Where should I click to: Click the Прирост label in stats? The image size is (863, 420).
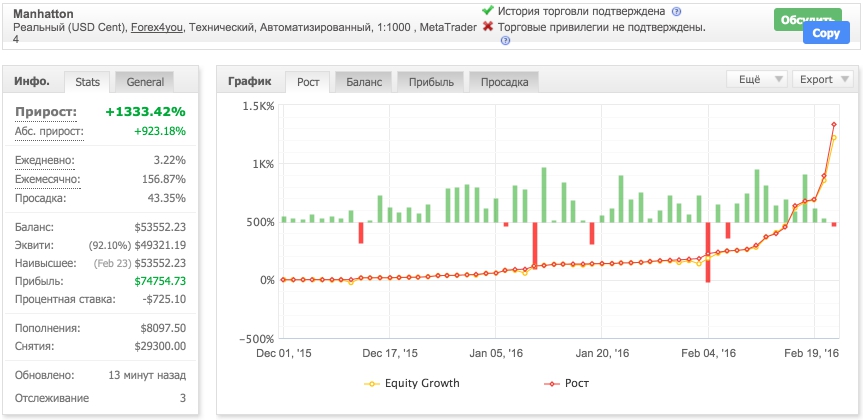[x=47, y=111]
